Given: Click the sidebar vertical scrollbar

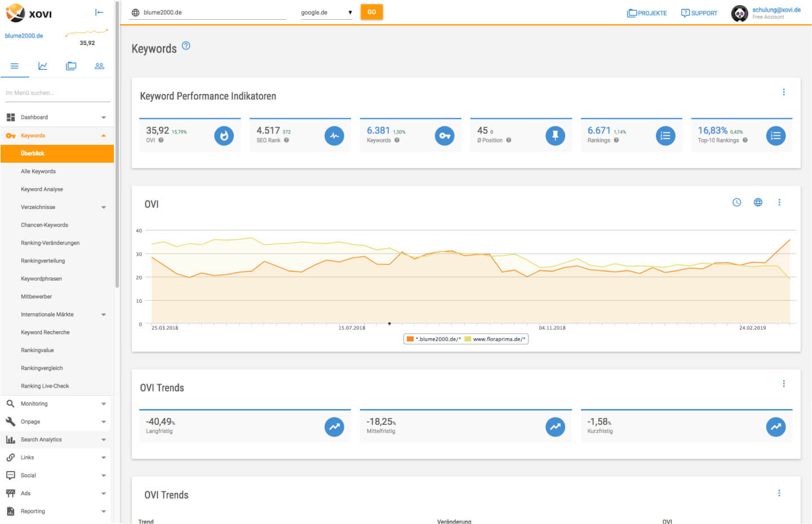Looking at the screenshot, I should (117, 144).
